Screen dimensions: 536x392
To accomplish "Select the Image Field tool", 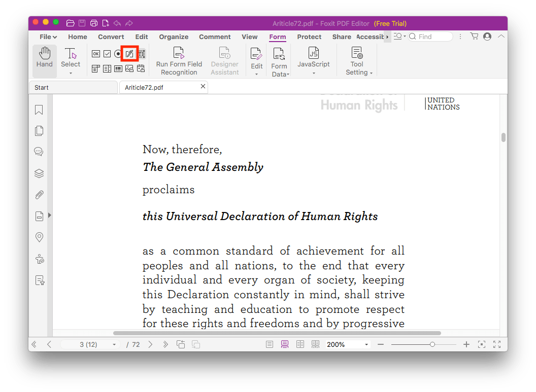I will (x=129, y=68).
